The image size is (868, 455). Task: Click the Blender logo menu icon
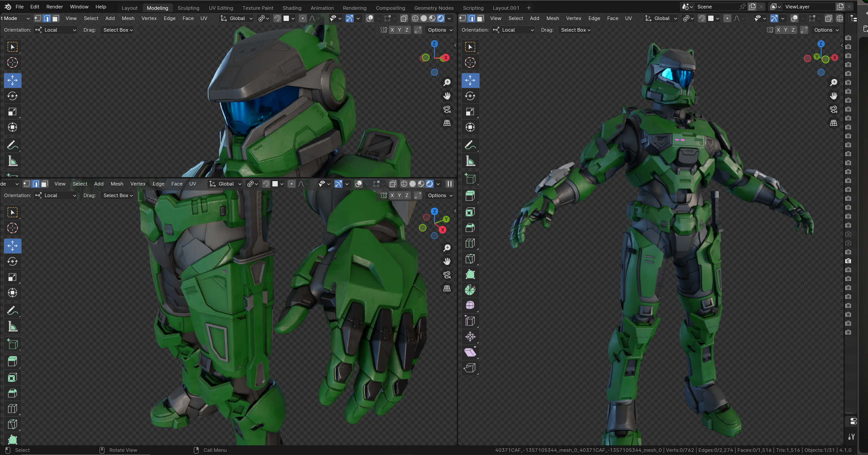8,7
